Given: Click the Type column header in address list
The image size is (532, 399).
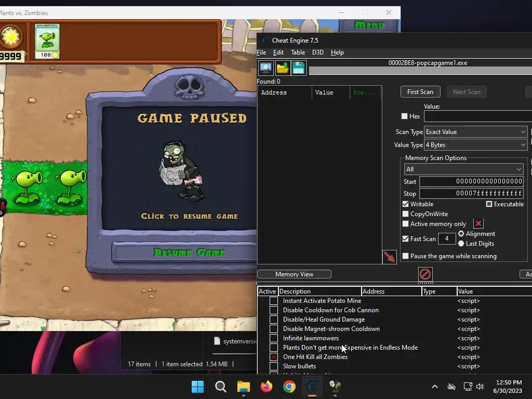Looking at the screenshot, I should point(440,291).
